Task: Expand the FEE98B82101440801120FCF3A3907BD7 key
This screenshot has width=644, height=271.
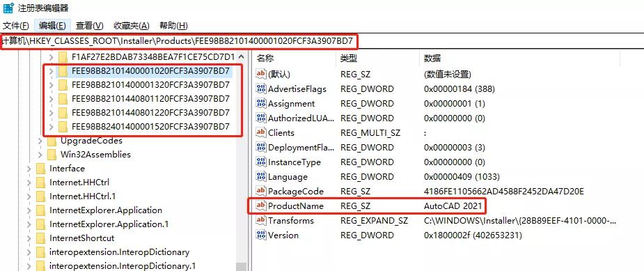Action: (x=51, y=99)
